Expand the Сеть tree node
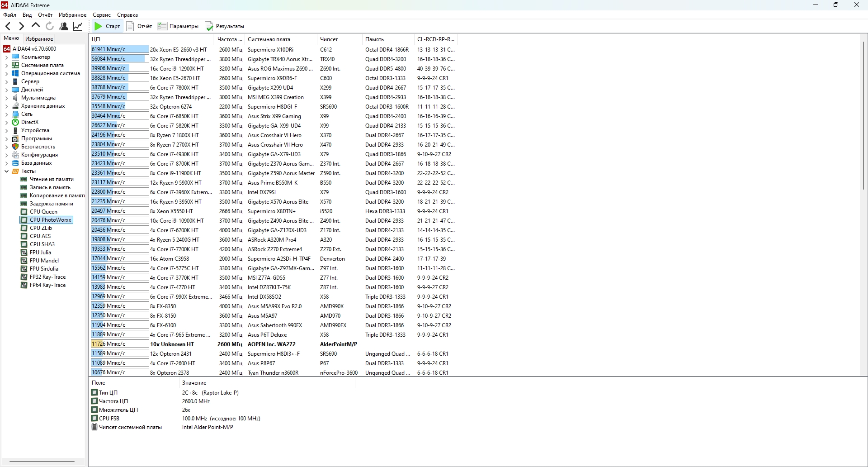868x467 pixels. 6,114
